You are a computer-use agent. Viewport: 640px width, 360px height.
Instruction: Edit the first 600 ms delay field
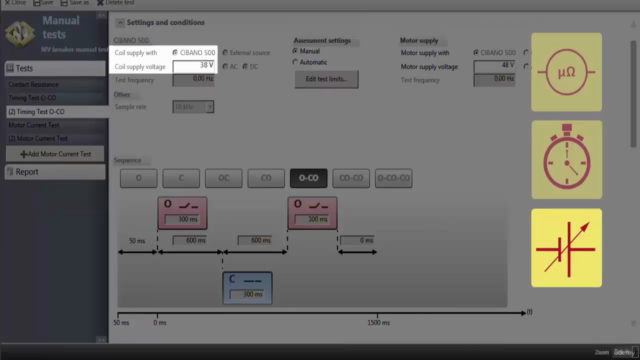pos(190,240)
